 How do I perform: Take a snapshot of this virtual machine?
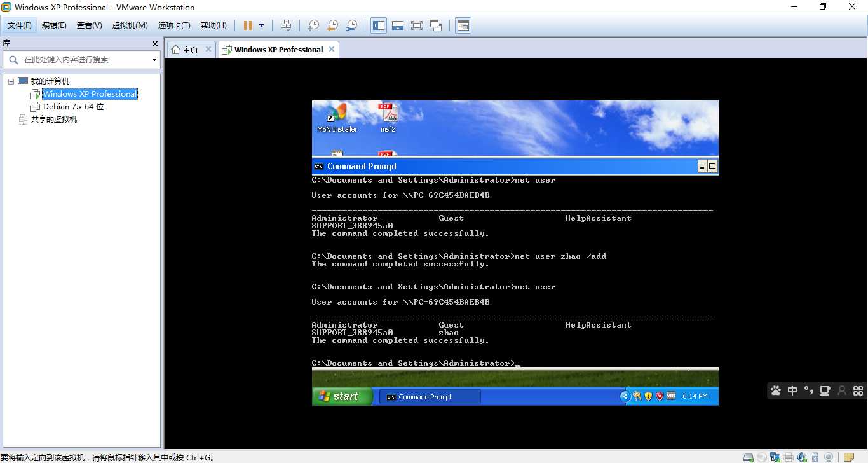click(313, 25)
